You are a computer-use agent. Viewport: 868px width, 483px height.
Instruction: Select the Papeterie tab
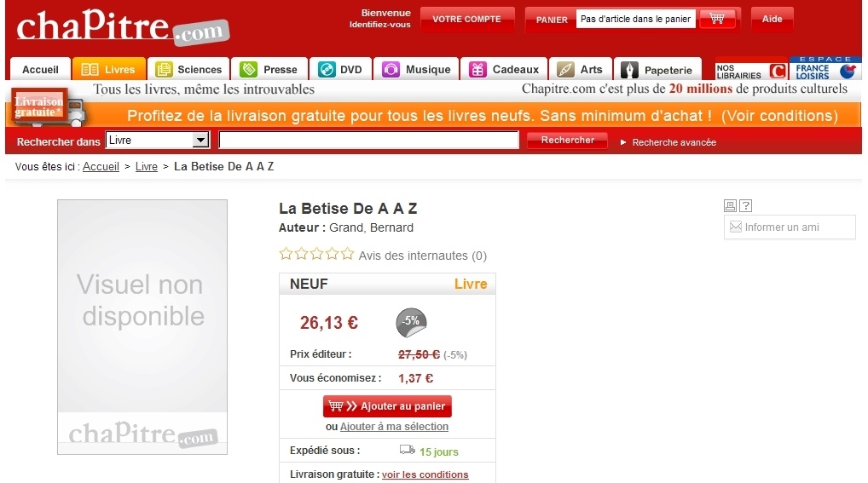657,70
